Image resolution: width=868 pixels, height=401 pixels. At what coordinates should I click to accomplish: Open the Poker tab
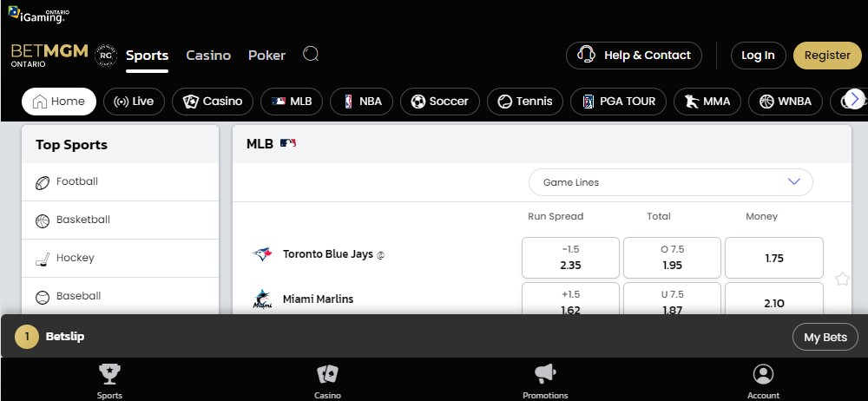[x=266, y=56]
